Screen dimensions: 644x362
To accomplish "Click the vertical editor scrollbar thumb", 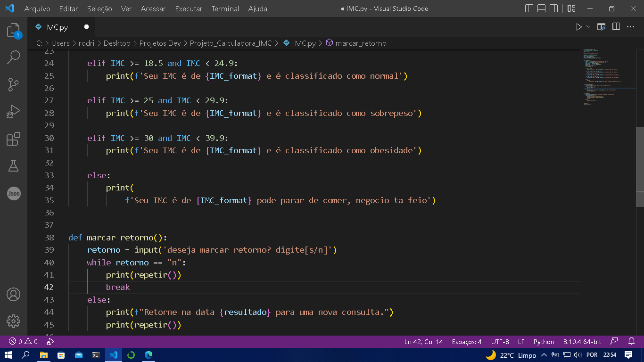I will [x=640, y=167].
